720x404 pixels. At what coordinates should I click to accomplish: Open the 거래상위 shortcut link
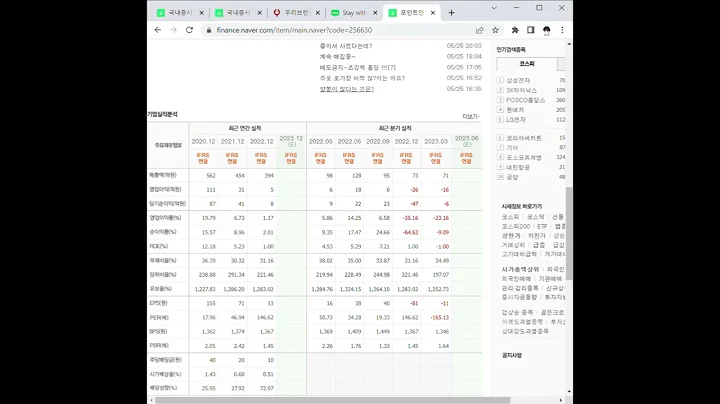pos(513,245)
